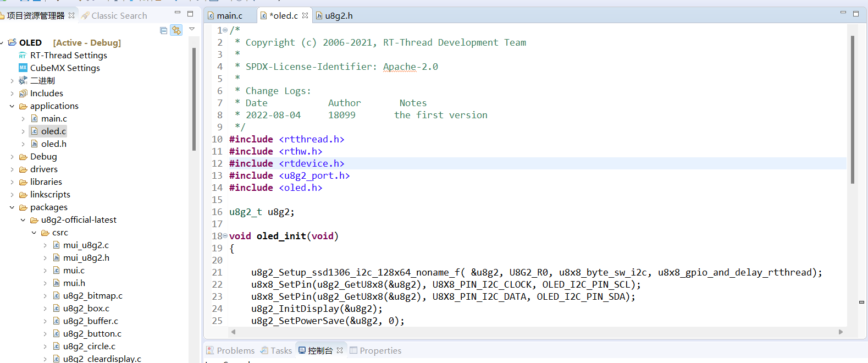
Task: Fold the header comment block at line 1
Action: click(225, 30)
